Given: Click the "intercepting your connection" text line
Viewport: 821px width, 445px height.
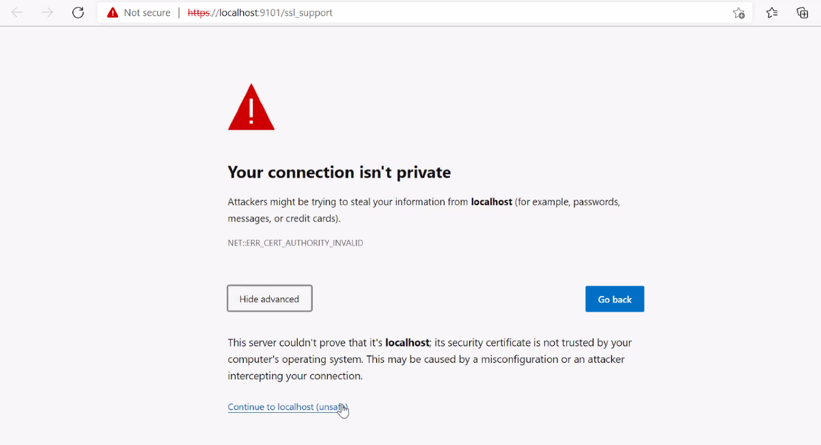Looking at the screenshot, I should [295, 376].
